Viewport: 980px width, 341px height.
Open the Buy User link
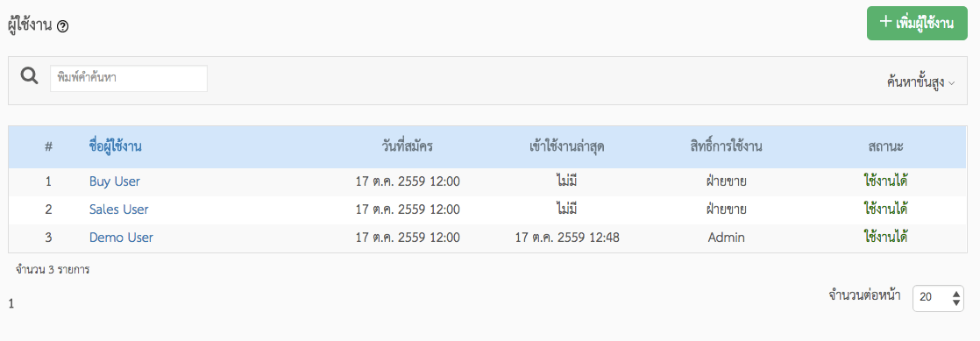115,181
